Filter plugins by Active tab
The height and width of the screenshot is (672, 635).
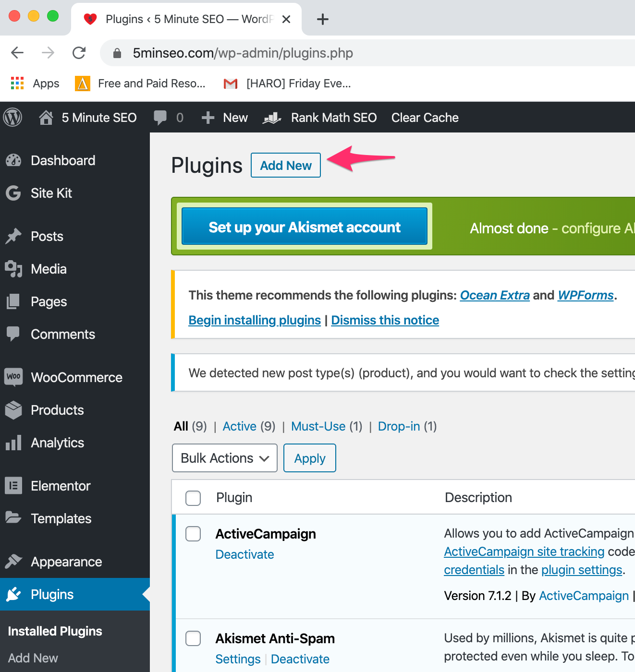click(240, 426)
